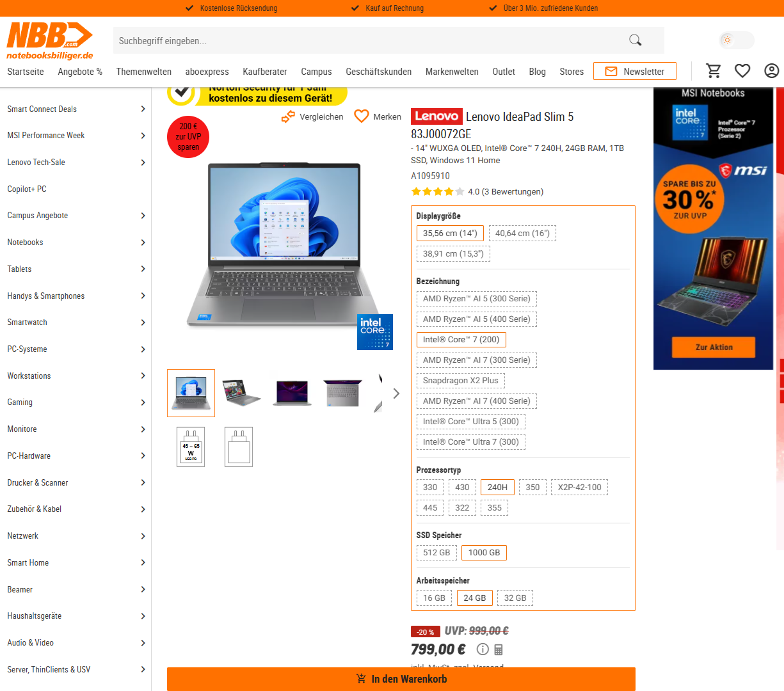
Task: Choose 32 GB Arbeitsspeicher option
Action: [x=515, y=598]
